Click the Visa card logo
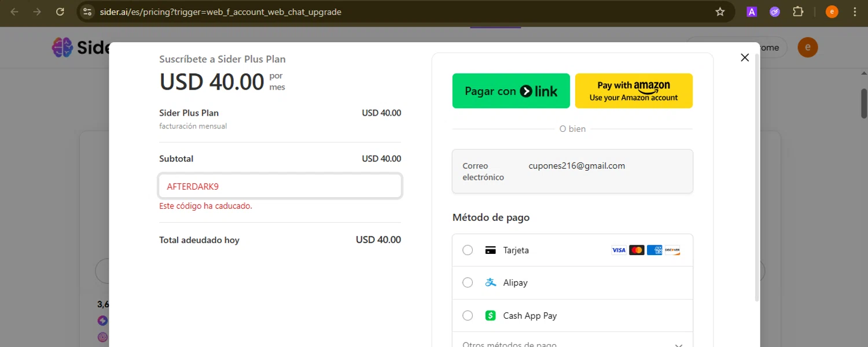Viewport: 868px width, 347px height. click(619, 250)
